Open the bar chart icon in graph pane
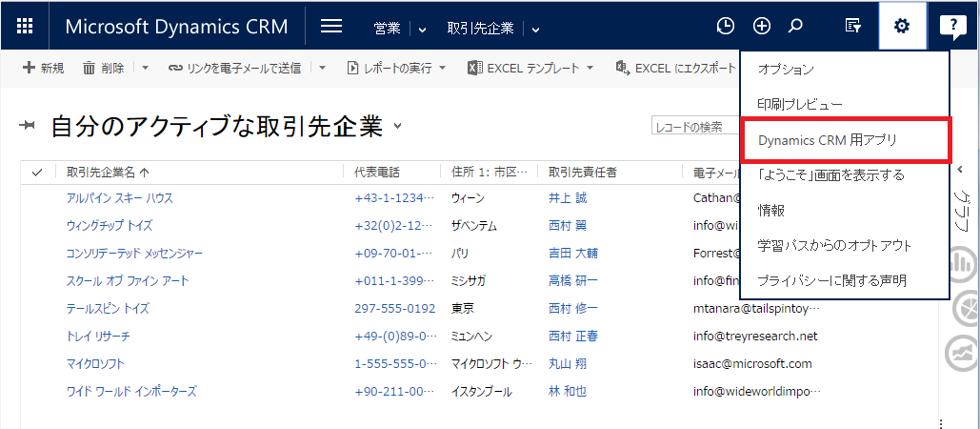Viewport: 980px width, 429px height. 962,266
